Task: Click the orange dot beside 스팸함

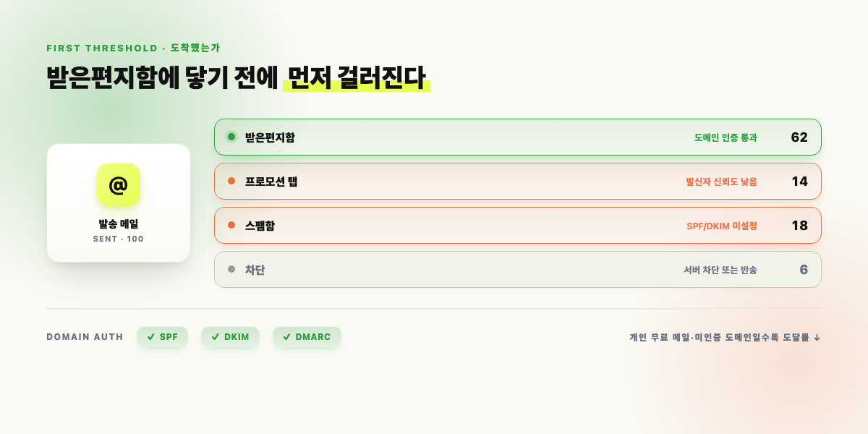Action: (231, 225)
